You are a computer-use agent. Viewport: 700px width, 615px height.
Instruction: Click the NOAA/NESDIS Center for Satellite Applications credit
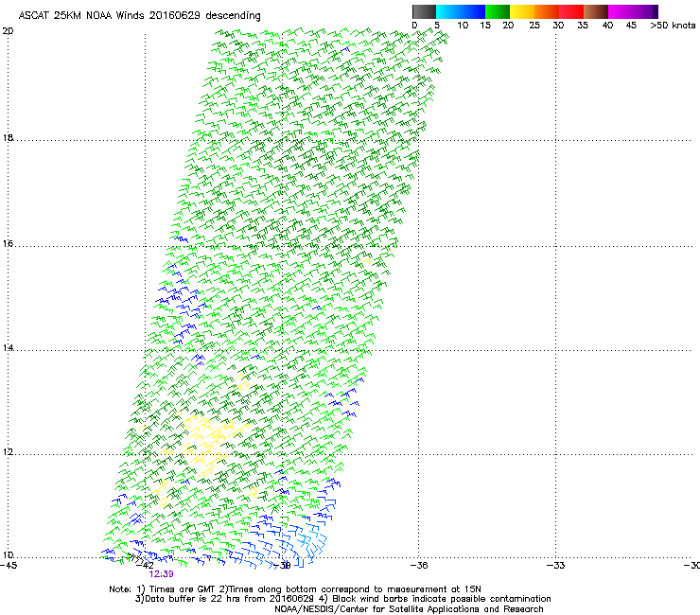[409, 609]
